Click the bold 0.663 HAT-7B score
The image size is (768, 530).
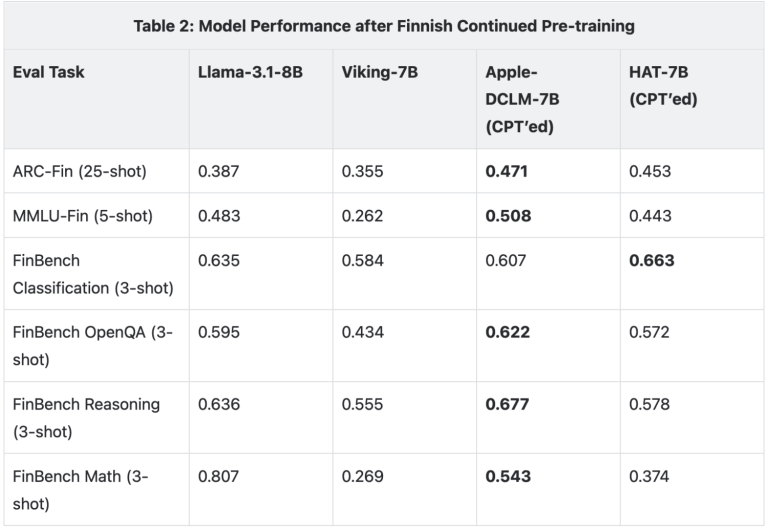(652, 260)
